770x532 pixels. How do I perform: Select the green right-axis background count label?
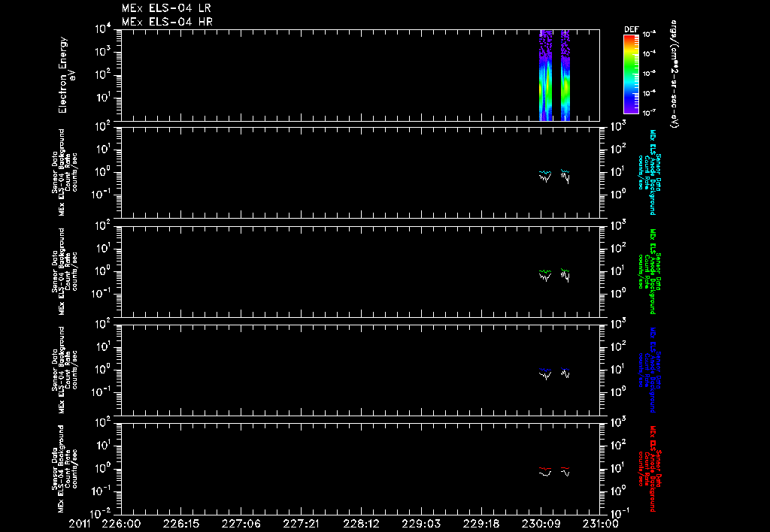(x=649, y=271)
